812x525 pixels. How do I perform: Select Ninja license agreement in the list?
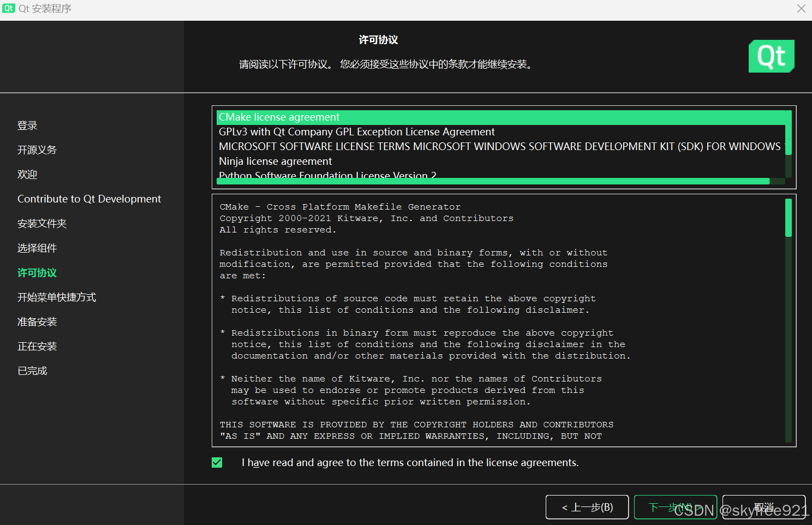(x=501, y=162)
